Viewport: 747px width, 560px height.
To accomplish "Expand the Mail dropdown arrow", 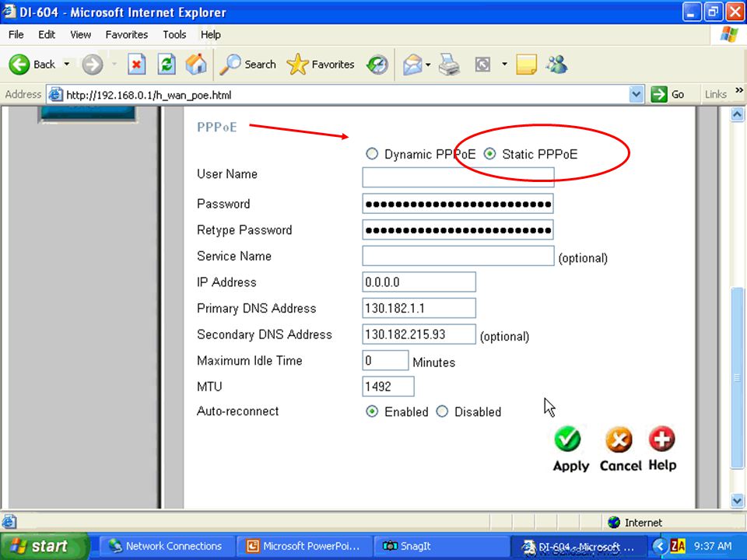I will coord(428,65).
